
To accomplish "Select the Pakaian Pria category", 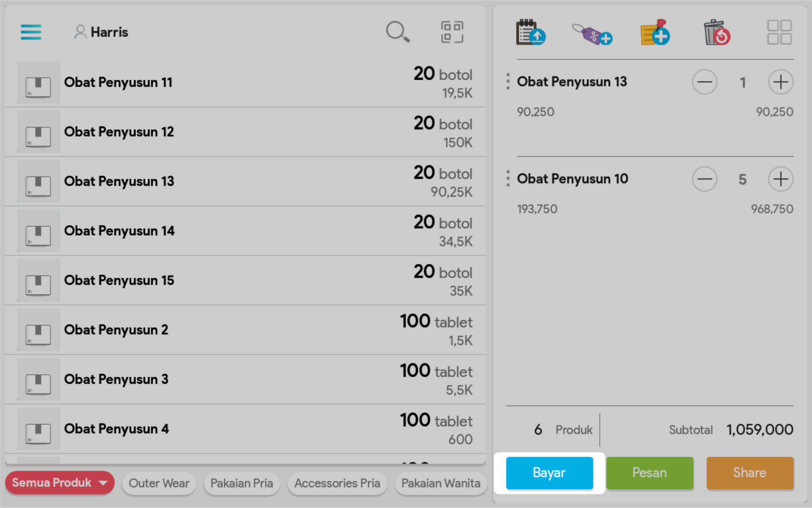I will (x=241, y=483).
